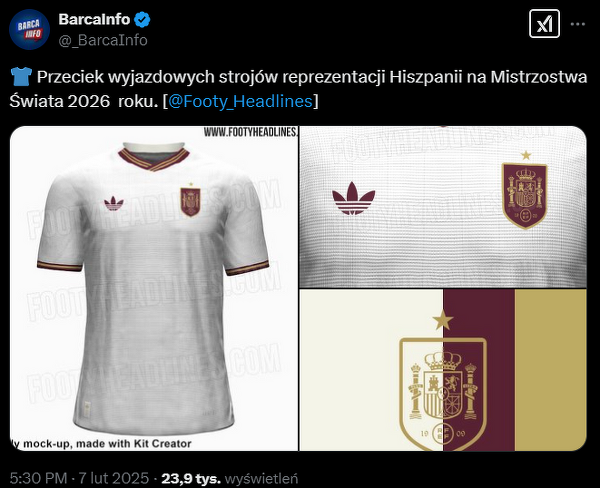Open the full shirt mock-up image
This screenshot has height=488, width=600.
click(x=154, y=288)
